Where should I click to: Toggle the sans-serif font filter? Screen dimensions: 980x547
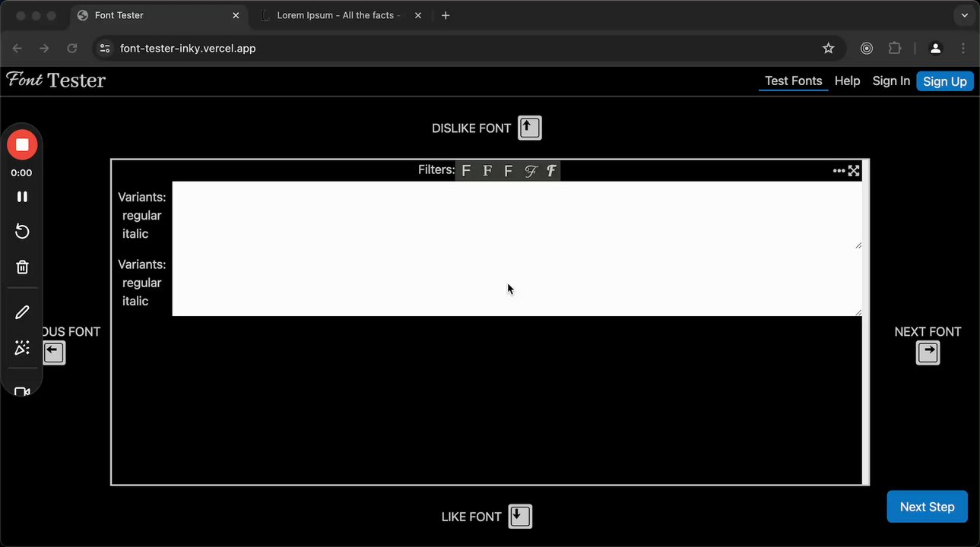click(x=466, y=171)
